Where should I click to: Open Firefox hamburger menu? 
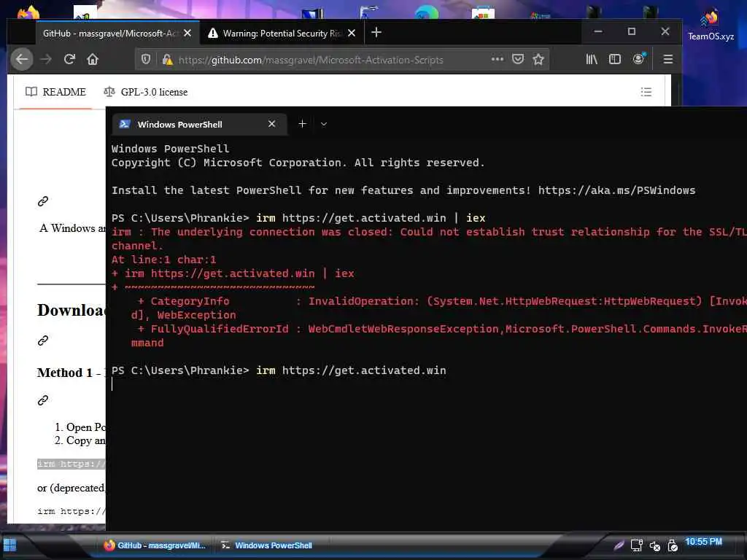(x=668, y=59)
